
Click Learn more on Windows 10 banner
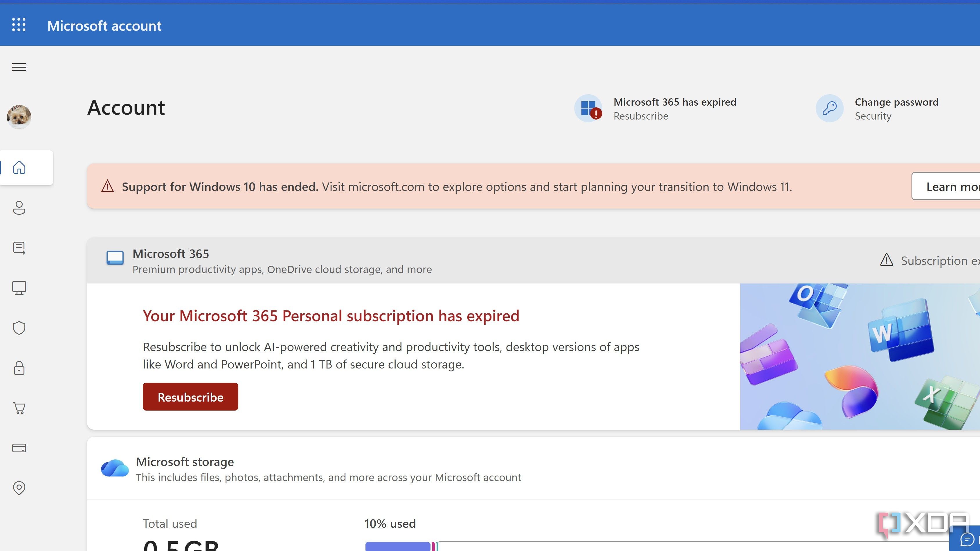point(946,186)
